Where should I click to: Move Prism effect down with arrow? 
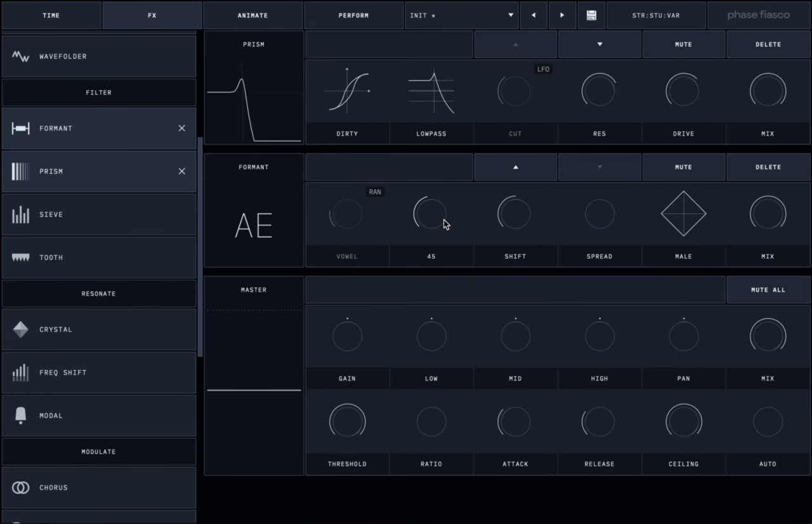(599, 44)
